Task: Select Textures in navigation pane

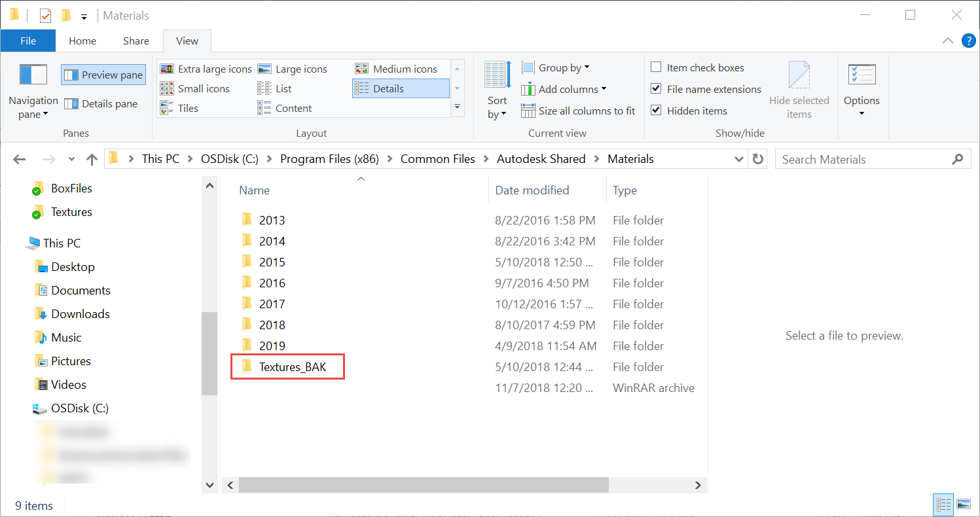Action: (x=71, y=212)
